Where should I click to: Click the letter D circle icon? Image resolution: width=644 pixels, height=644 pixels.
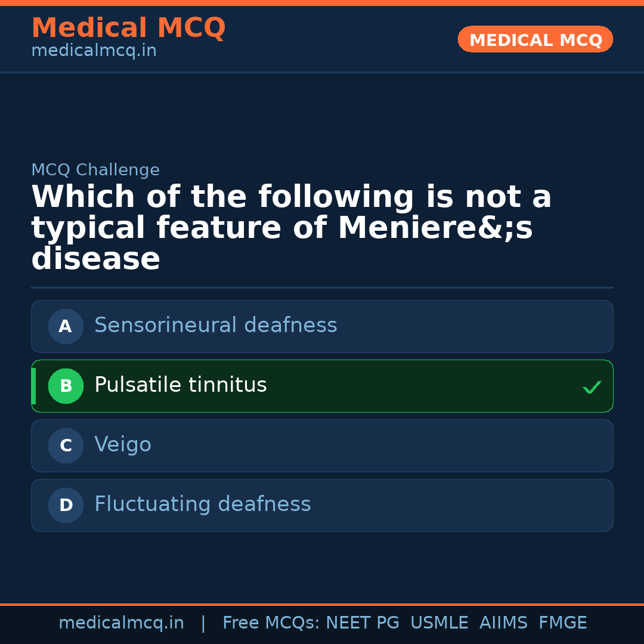click(x=66, y=505)
